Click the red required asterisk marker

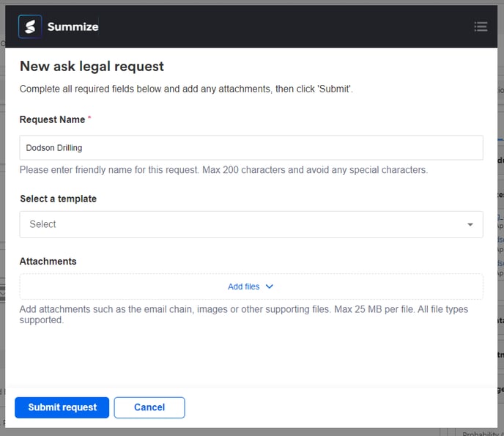point(89,119)
